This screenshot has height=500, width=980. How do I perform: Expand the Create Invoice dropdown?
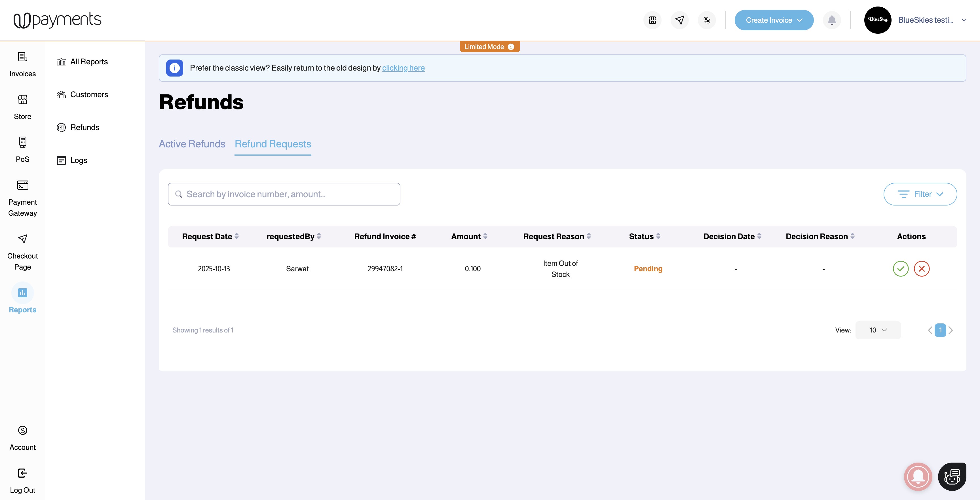click(774, 20)
